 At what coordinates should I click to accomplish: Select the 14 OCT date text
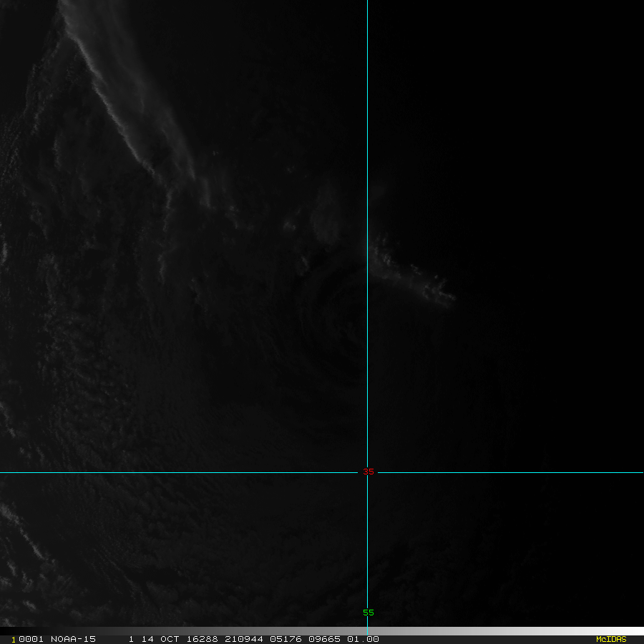[x=160, y=639]
